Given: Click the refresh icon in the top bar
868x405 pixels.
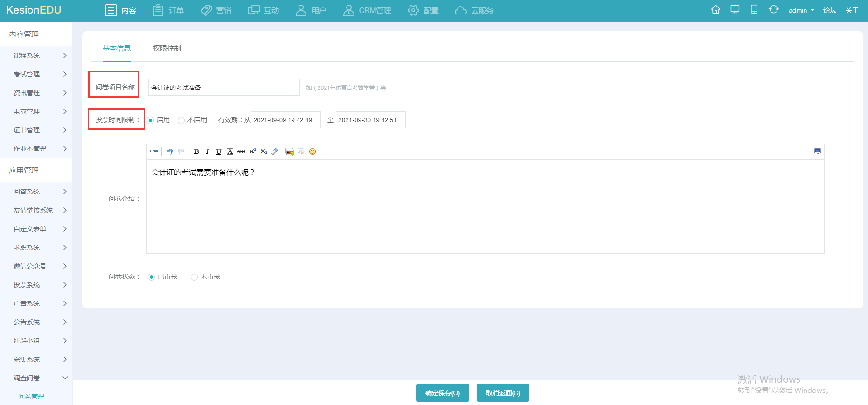Looking at the screenshot, I should coord(773,10).
